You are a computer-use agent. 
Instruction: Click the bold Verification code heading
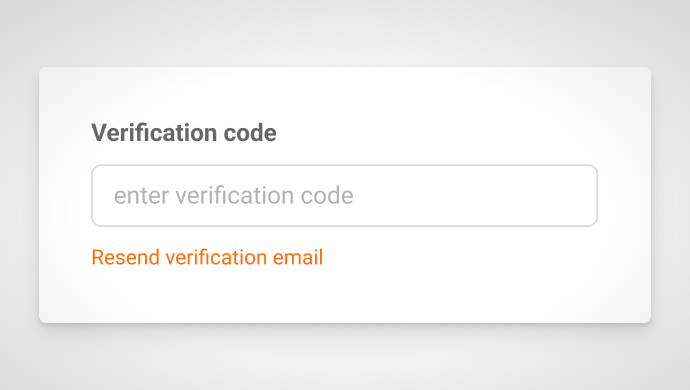tap(184, 132)
